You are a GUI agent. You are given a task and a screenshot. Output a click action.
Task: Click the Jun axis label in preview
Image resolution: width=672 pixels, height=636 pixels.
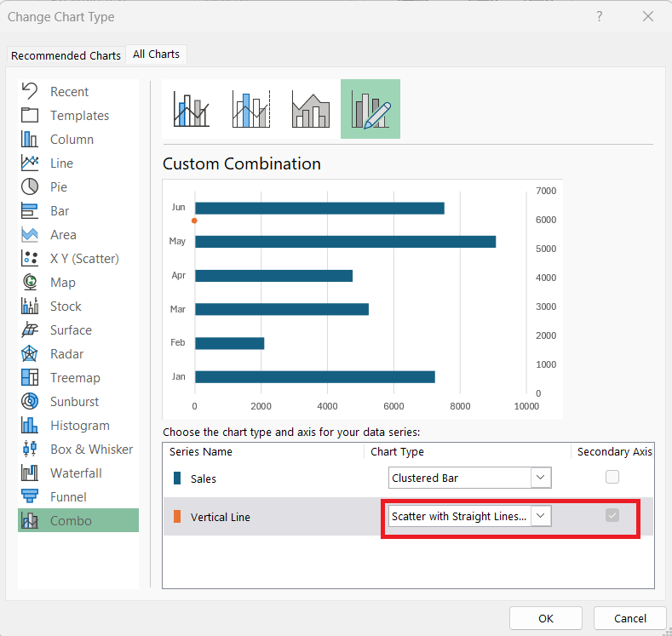pos(178,207)
